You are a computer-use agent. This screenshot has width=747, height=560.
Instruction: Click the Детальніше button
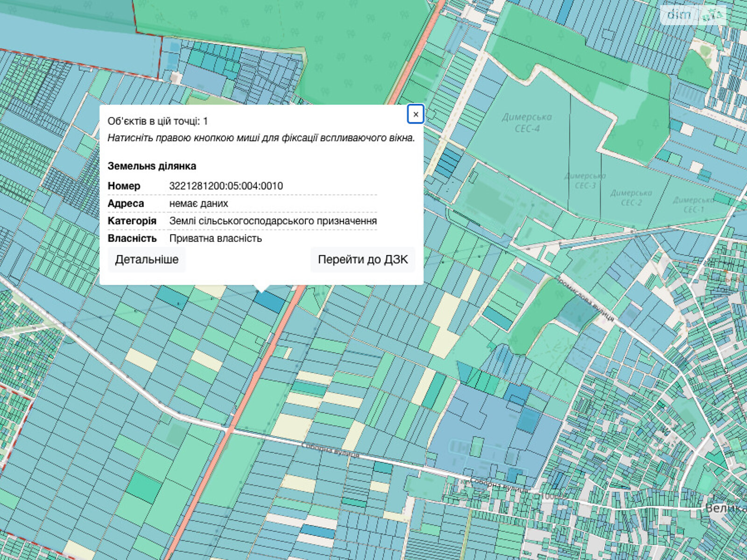click(147, 259)
